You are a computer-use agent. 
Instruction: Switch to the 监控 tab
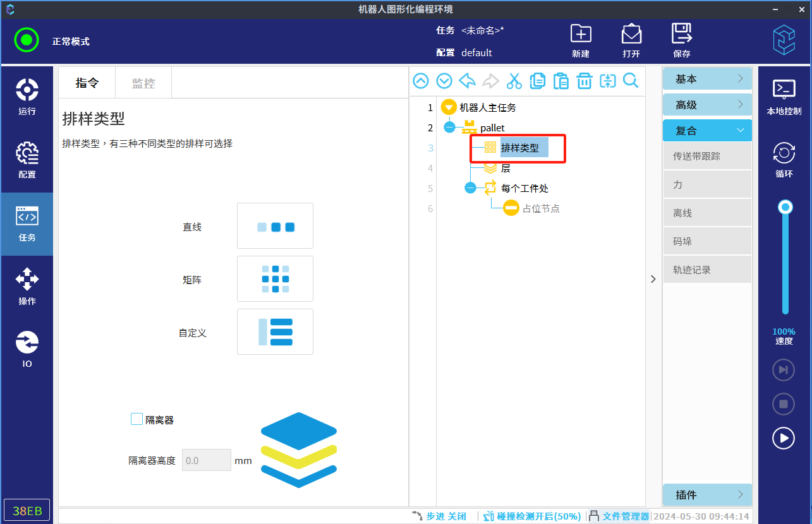click(143, 83)
